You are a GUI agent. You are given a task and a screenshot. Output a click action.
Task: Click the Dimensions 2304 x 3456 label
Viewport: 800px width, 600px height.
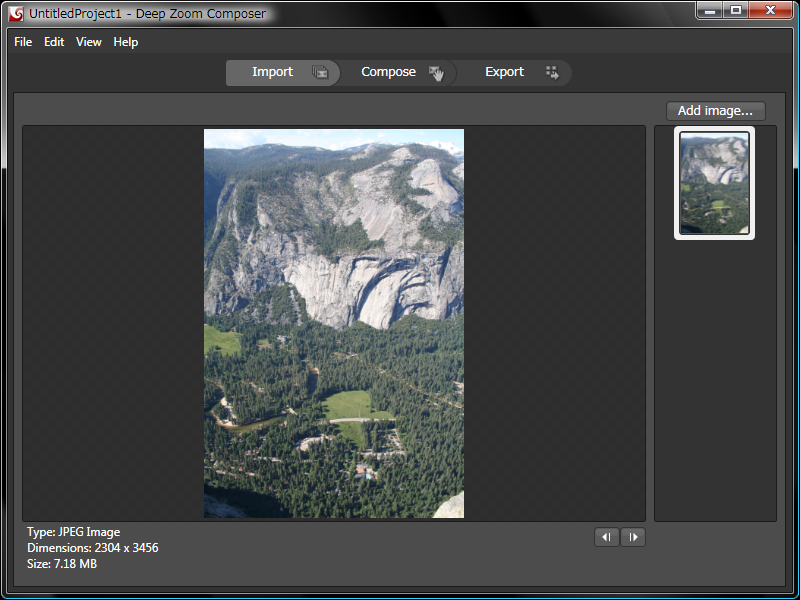(x=92, y=548)
